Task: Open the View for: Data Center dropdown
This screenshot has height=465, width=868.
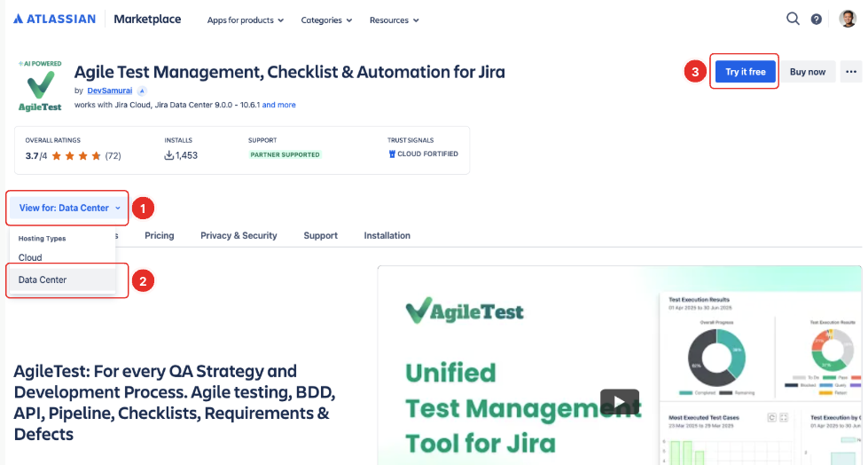Action: click(69, 208)
